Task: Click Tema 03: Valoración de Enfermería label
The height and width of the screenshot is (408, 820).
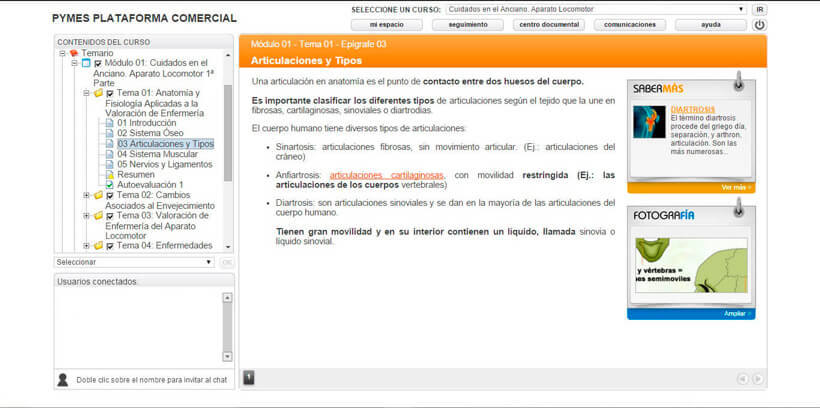Action: tap(157, 225)
